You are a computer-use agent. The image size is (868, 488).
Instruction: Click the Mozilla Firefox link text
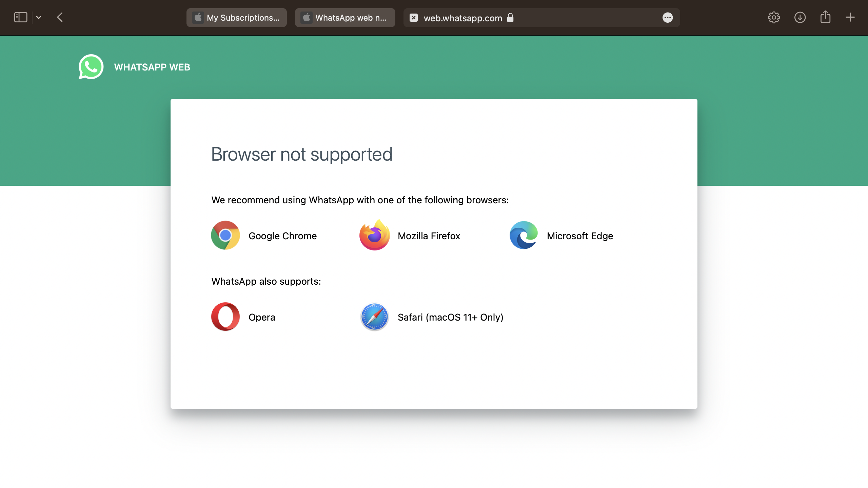click(x=429, y=236)
